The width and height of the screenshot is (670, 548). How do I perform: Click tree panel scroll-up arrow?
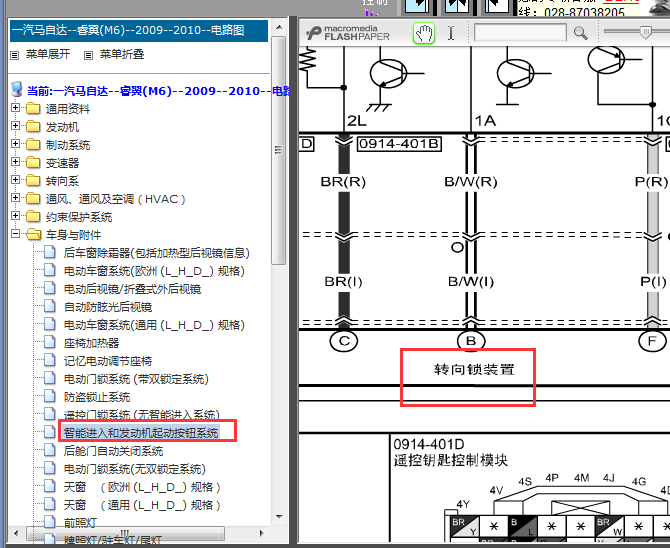(279, 28)
